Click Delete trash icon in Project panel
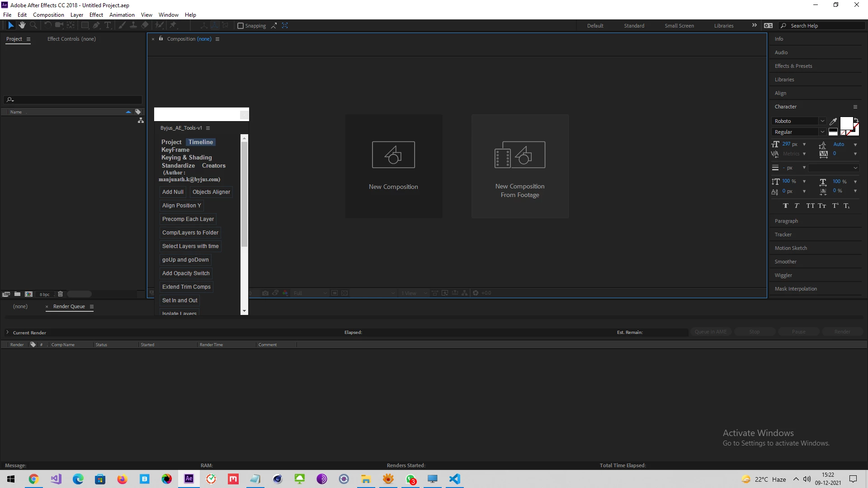The height and width of the screenshot is (488, 868). click(x=60, y=294)
